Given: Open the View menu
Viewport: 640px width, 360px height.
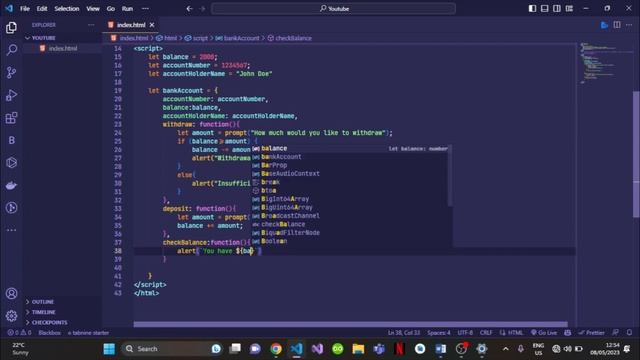Looking at the screenshot, I should (x=93, y=8).
